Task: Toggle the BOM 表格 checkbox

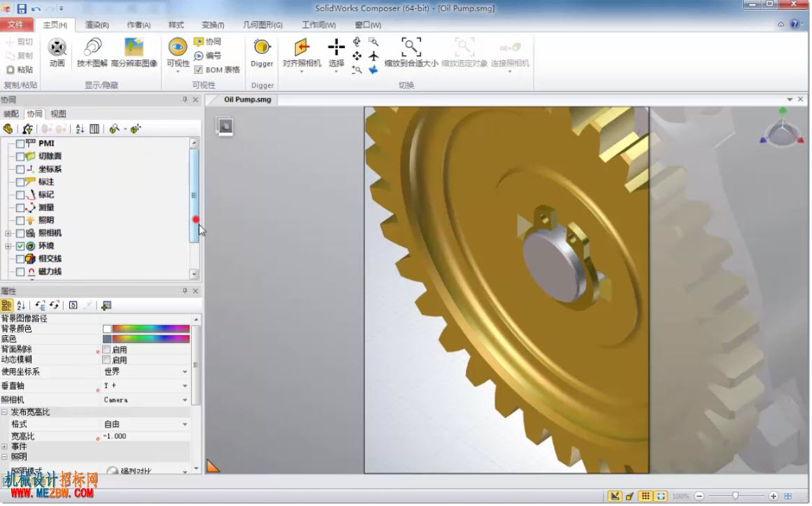Action: pos(199,70)
